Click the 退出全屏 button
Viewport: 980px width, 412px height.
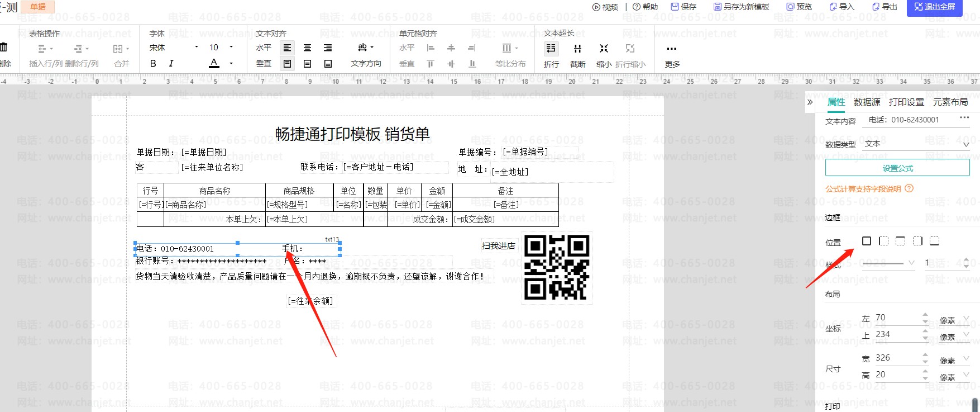coord(934,7)
